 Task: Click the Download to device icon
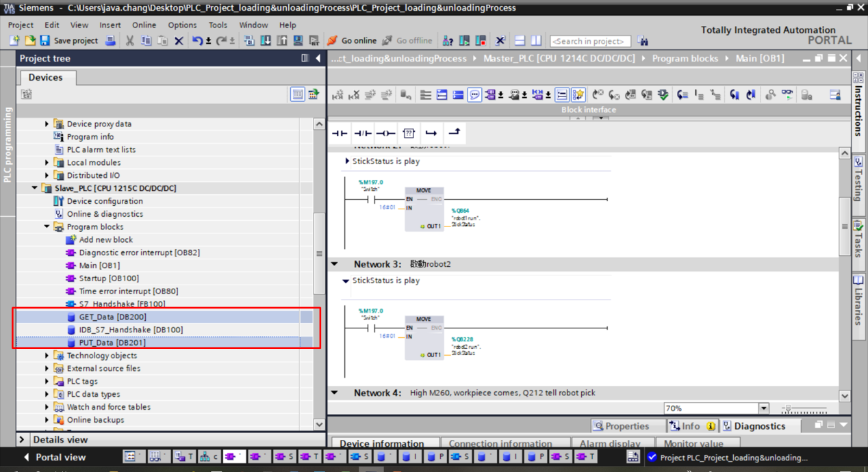(x=266, y=41)
